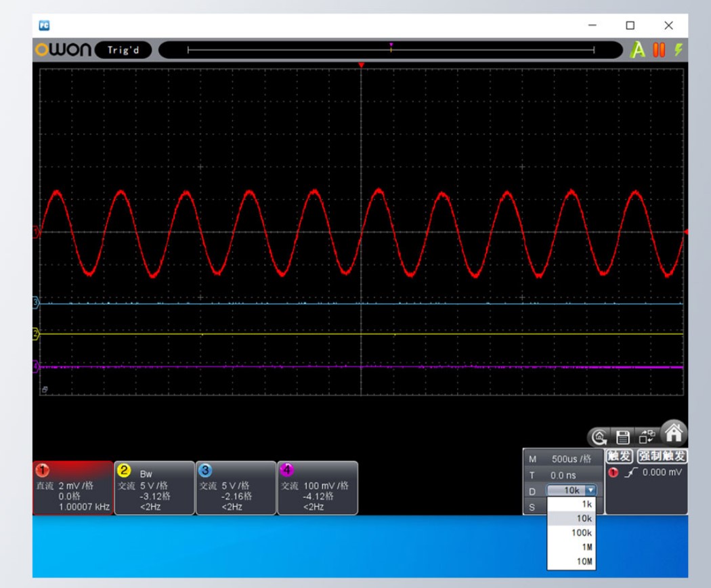Image resolution: width=711 pixels, height=588 pixels.
Task: Click the waveform memory position bar
Action: coord(391,50)
